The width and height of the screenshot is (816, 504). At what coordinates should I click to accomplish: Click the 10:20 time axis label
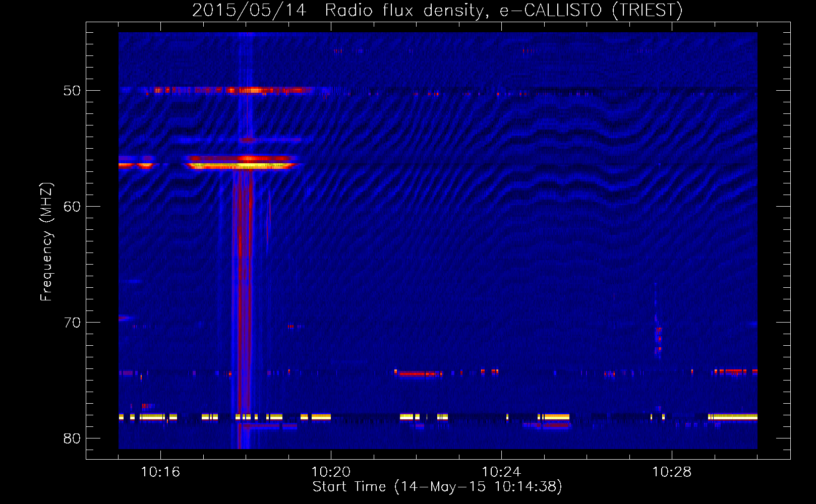point(331,472)
